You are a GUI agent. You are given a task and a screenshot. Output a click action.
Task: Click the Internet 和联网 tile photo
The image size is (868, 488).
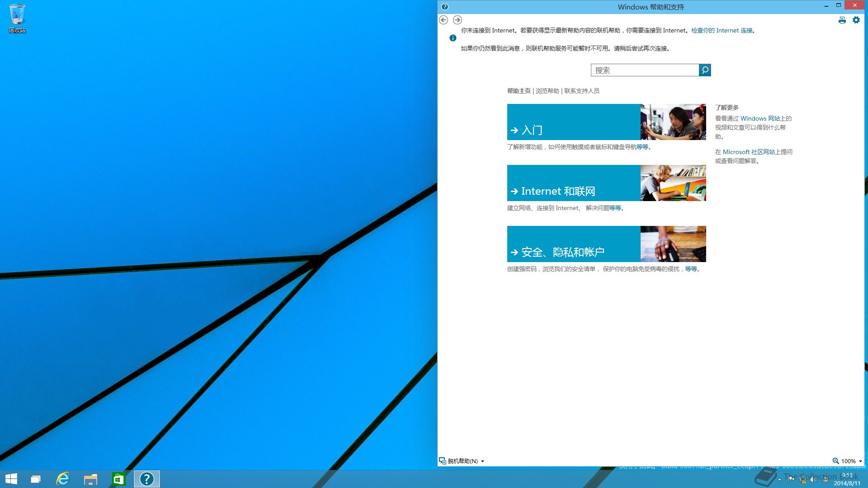pos(673,183)
